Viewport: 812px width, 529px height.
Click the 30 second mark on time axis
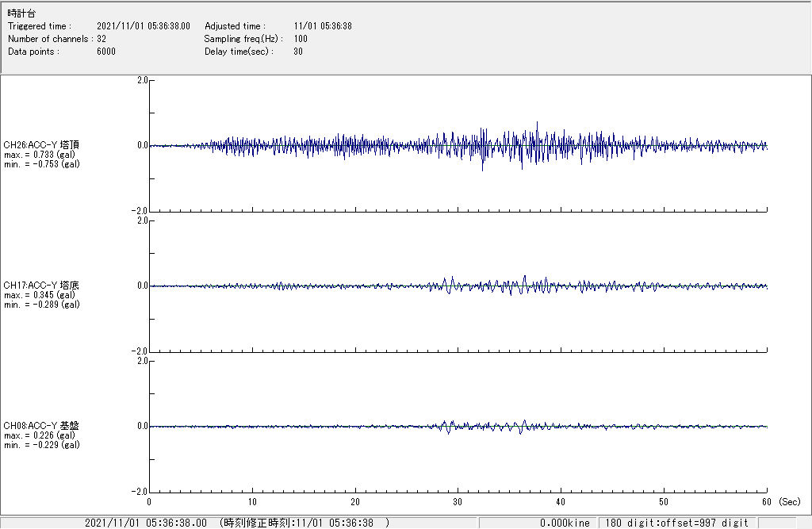click(458, 501)
